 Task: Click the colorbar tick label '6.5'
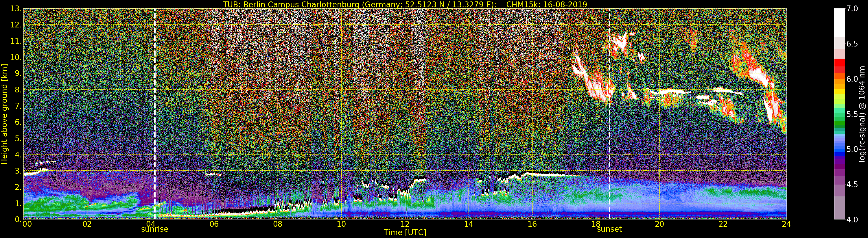pos(852,44)
